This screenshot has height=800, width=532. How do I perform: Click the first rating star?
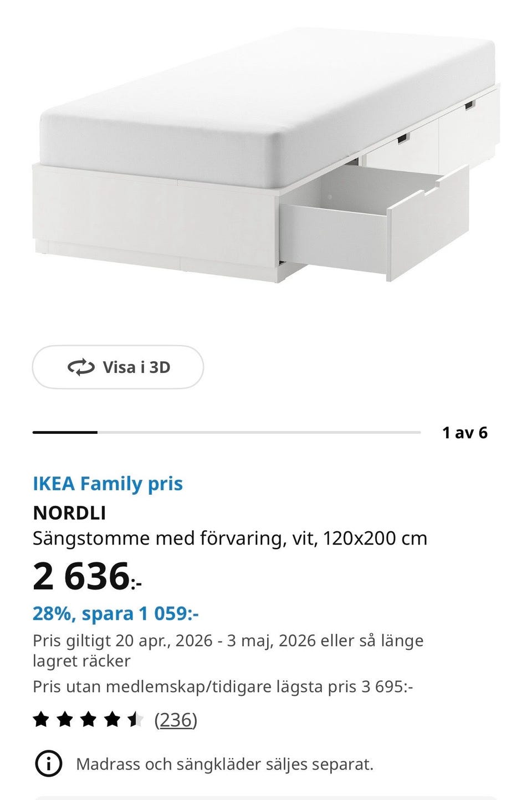pyautogui.click(x=40, y=720)
